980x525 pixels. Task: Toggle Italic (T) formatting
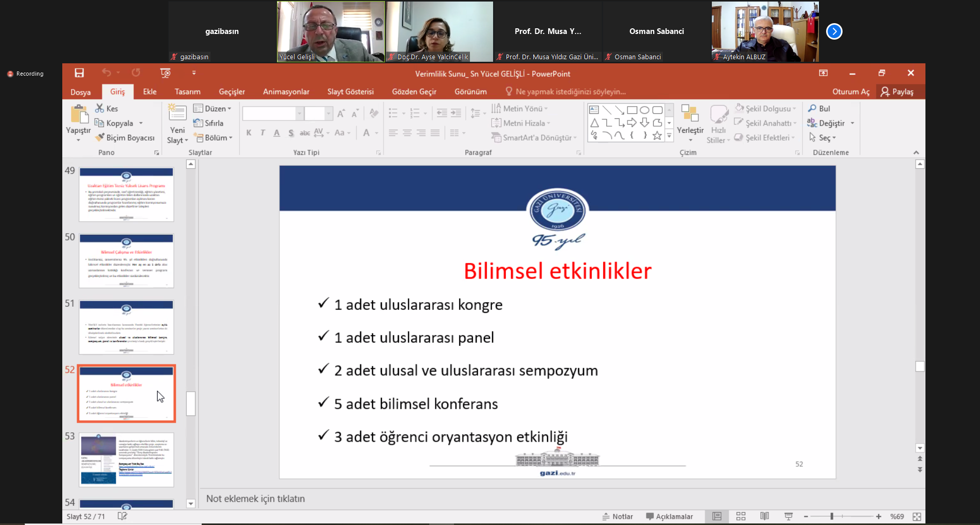coord(262,133)
